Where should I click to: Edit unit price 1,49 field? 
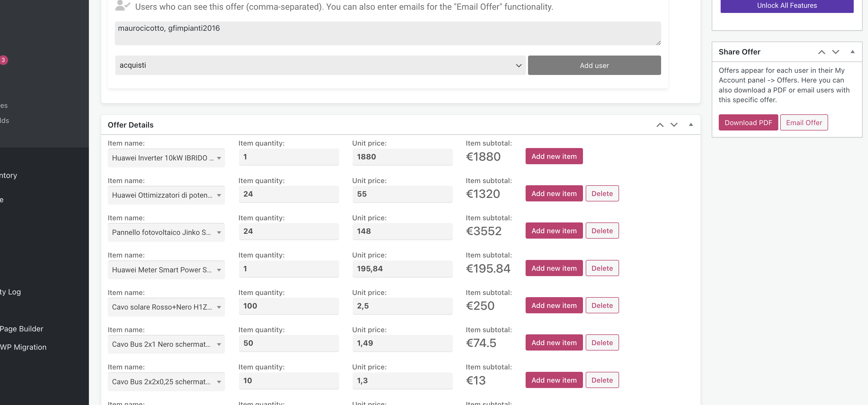pyautogui.click(x=402, y=343)
